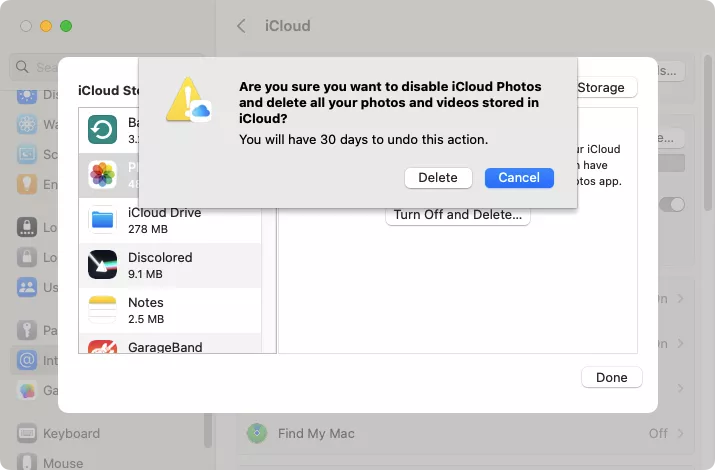Click the Find My Mac icon
The width and height of the screenshot is (715, 470).
coord(257,433)
